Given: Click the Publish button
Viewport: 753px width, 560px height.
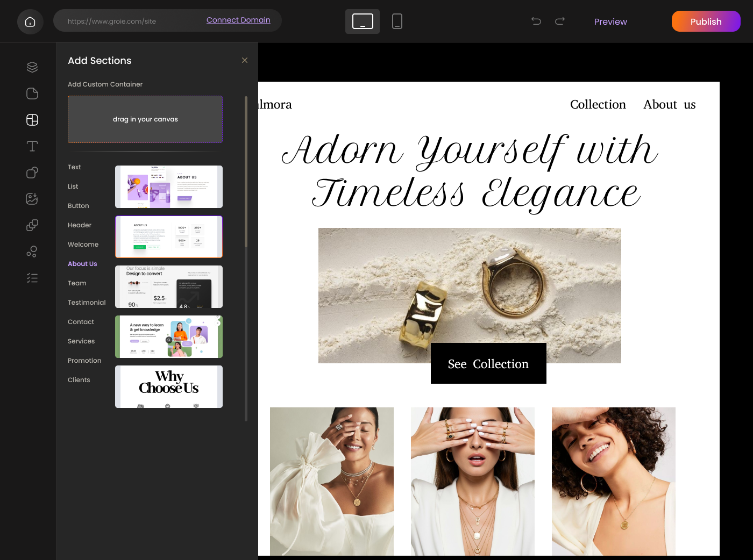Looking at the screenshot, I should 706,21.
